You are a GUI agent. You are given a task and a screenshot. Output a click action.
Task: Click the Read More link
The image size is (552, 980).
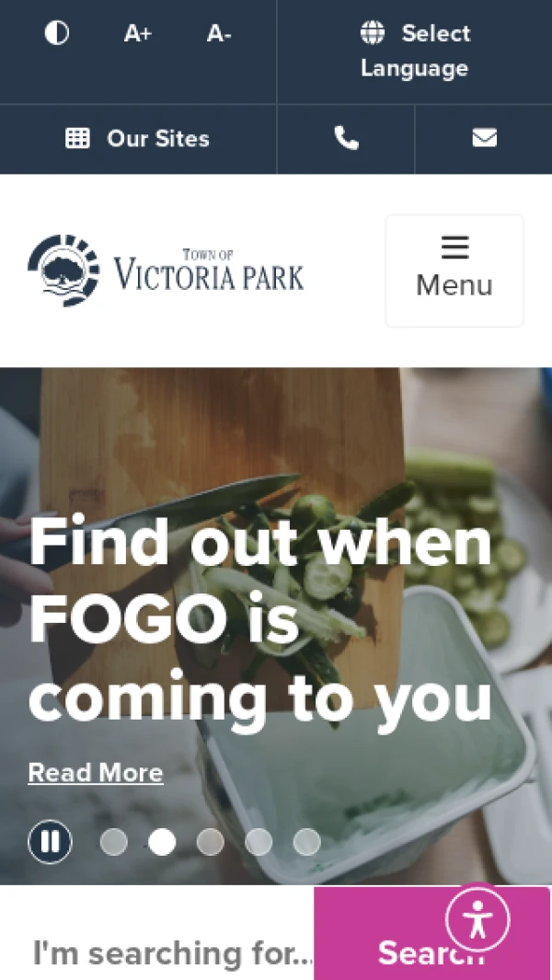coord(96,773)
